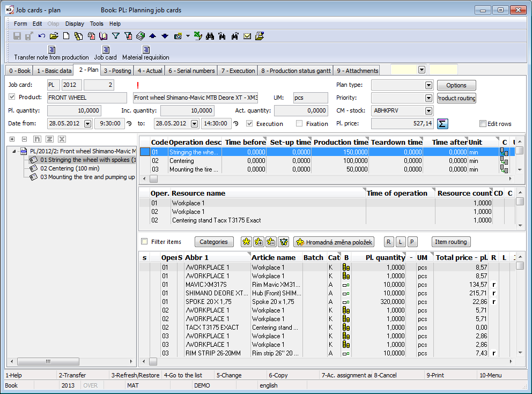Expand the CM - stock dropdown
This screenshot has width=532, height=394.
click(428, 111)
